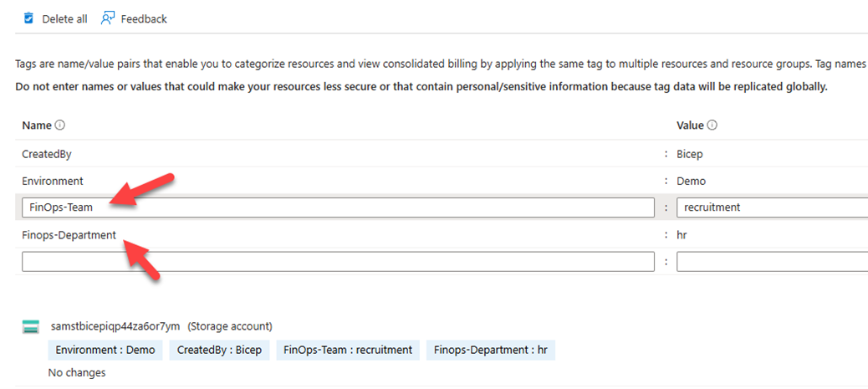Focus the empty new tag value field

click(771, 262)
